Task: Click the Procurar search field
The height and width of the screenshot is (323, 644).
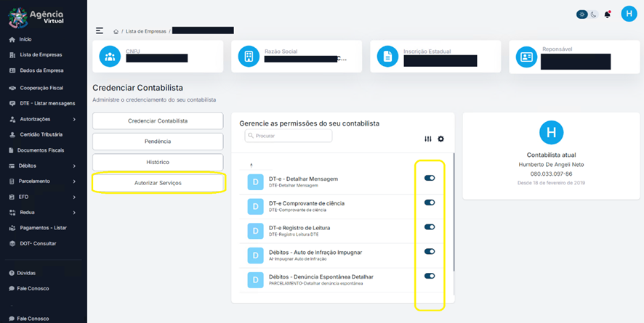Action: (289, 136)
